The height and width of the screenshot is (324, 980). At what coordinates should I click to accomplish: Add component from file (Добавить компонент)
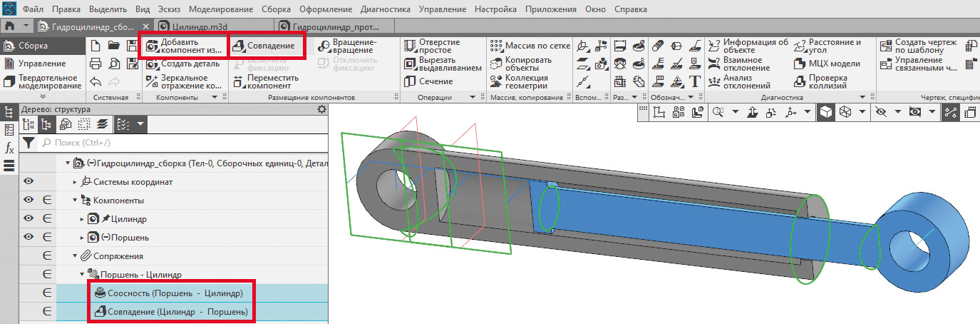(185, 46)
